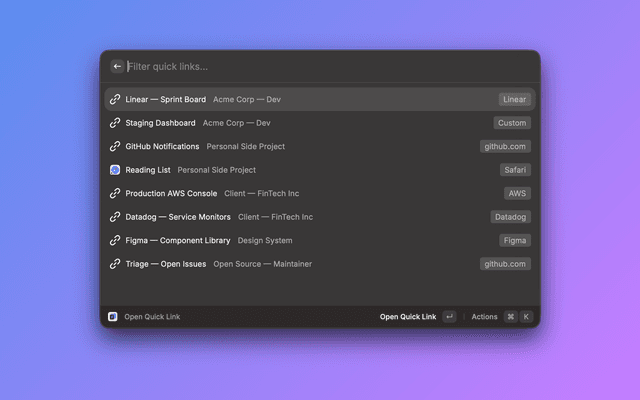Click link icon for Linear — Sprint Board
Screen dimensions: 640x400
click(115, 99)
